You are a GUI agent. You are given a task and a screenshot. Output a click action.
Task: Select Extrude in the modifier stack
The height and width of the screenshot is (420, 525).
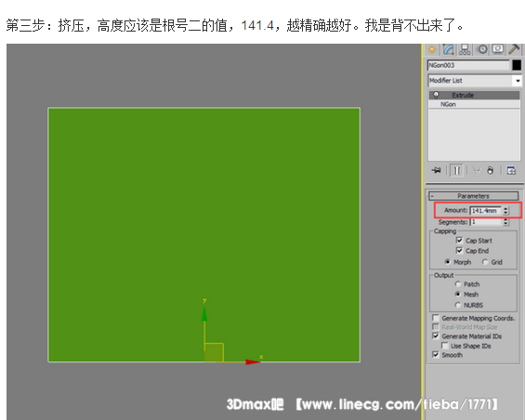point(474,95)
